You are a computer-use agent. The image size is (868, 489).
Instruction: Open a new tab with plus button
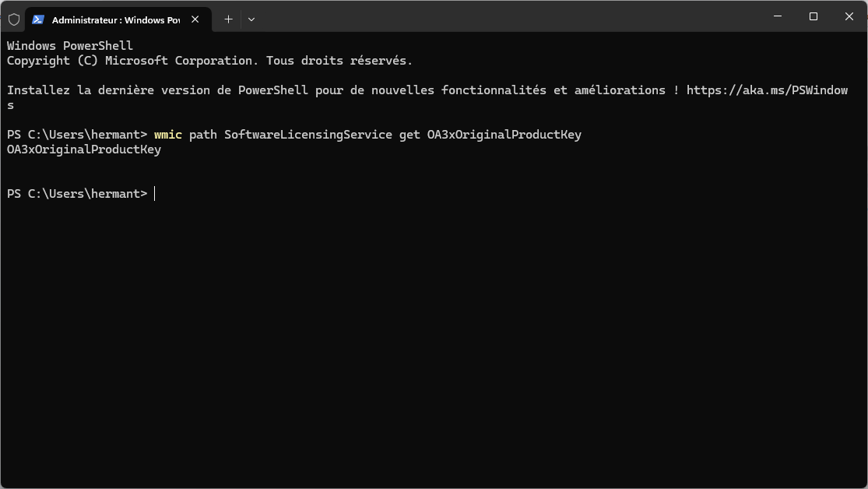228,19
